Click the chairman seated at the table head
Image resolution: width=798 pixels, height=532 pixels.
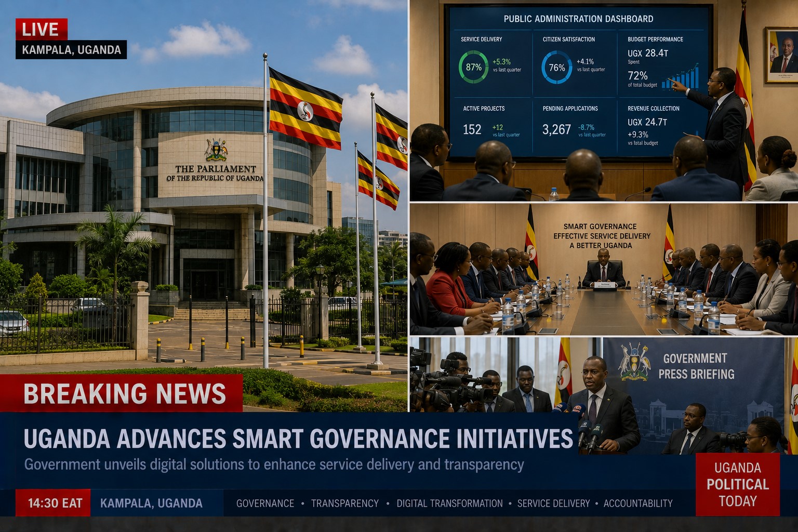[603, 267]
